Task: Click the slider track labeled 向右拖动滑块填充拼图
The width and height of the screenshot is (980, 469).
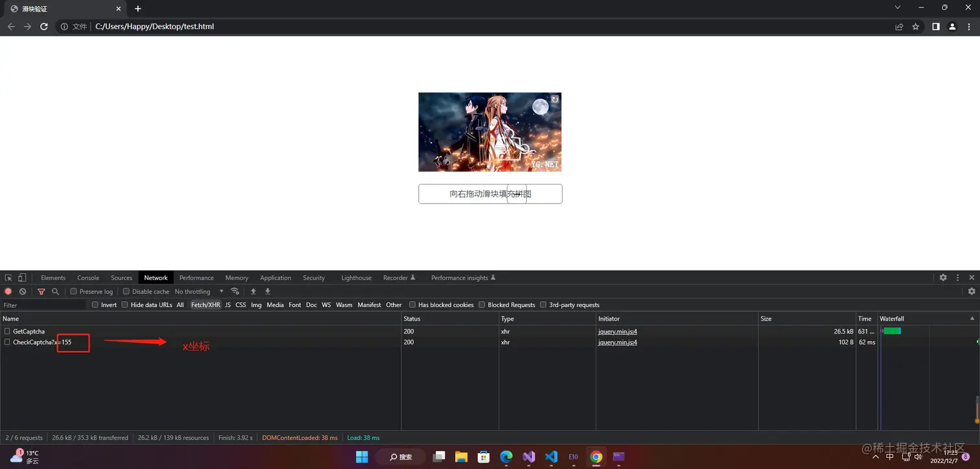Action: tap(490, 194)
